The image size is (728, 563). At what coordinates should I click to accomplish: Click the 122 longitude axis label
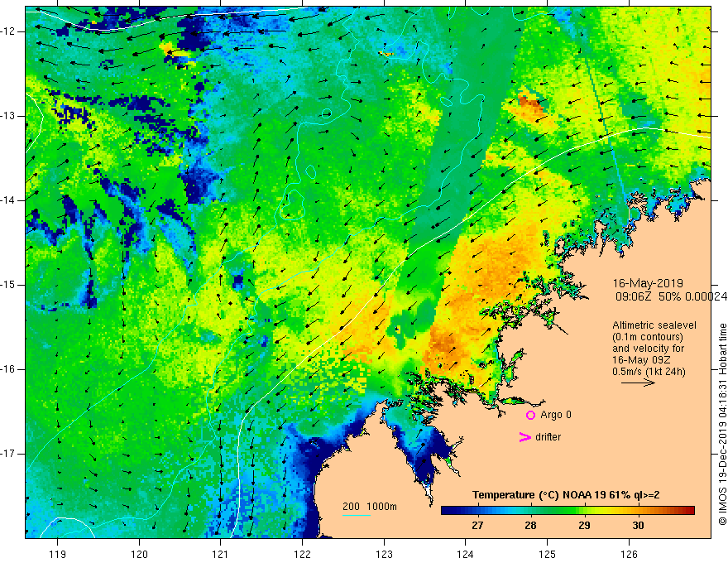(302, 554)
